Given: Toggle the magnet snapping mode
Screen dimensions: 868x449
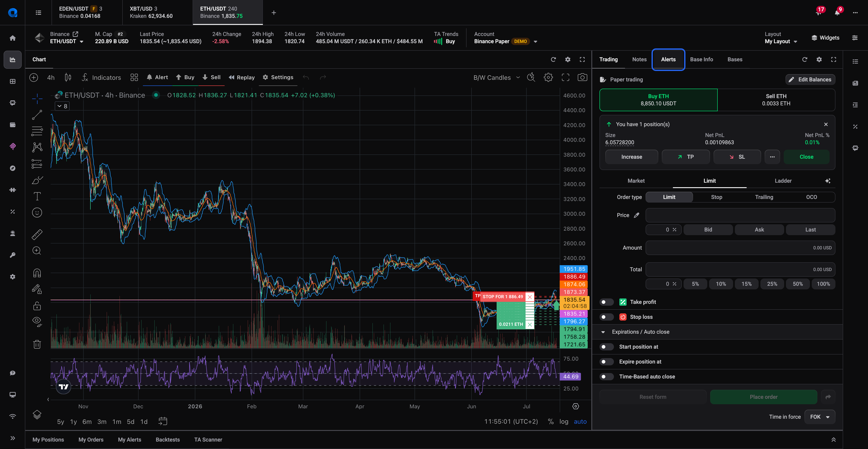Looking at the screenshot, I should click(37, 273).
